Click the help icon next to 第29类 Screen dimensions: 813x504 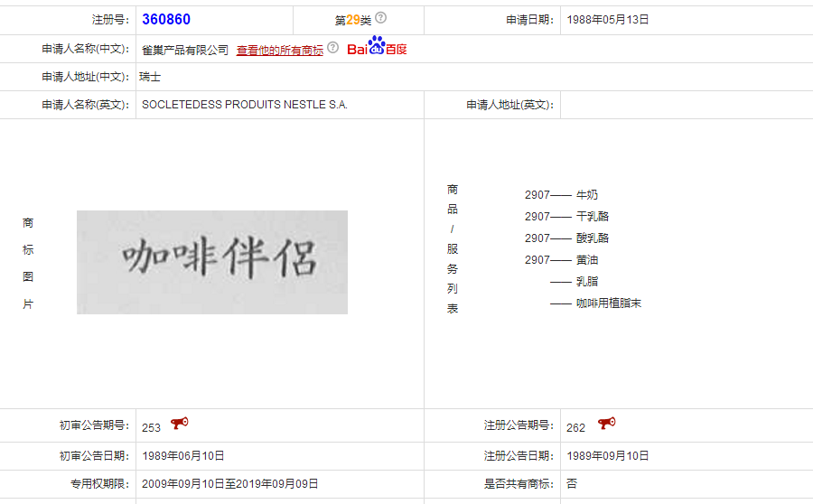coord(380,18)
